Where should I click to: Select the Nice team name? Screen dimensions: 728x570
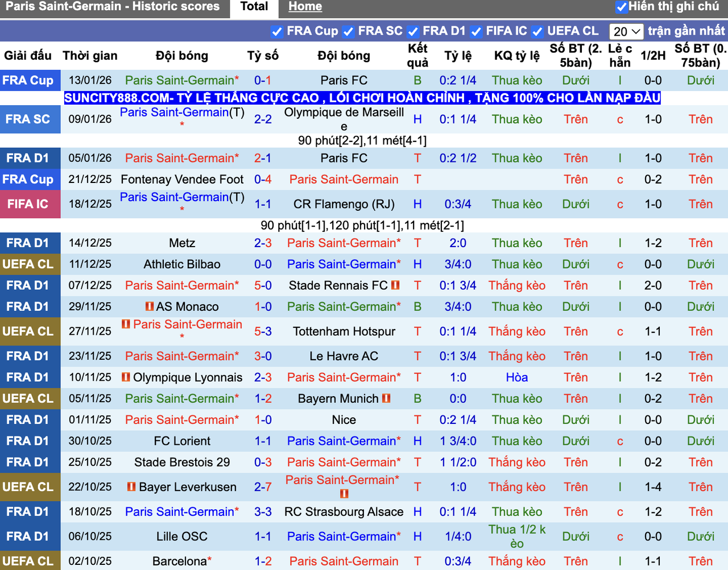[344, 420]
